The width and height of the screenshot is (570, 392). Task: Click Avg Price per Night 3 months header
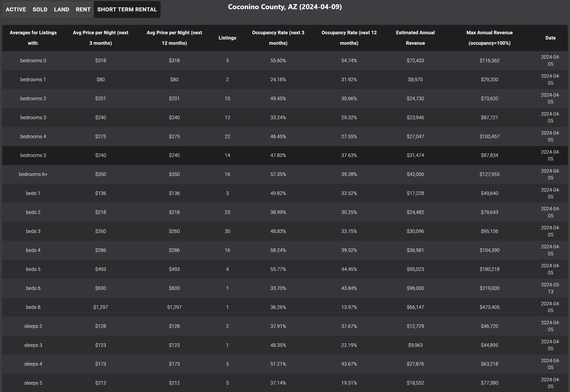point(101,38)
